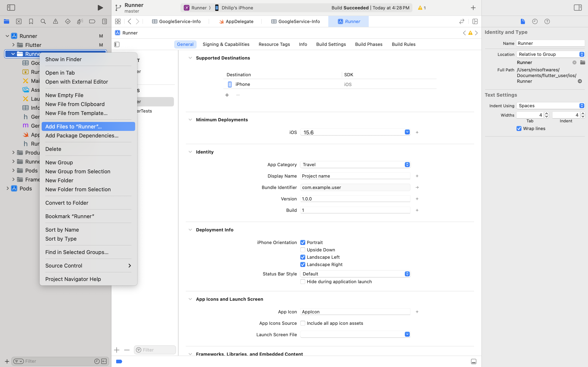The width and height of the screenshot is (588, 367).
Task: Choose Show in Finder from menu
Action: tap(63, 60)
